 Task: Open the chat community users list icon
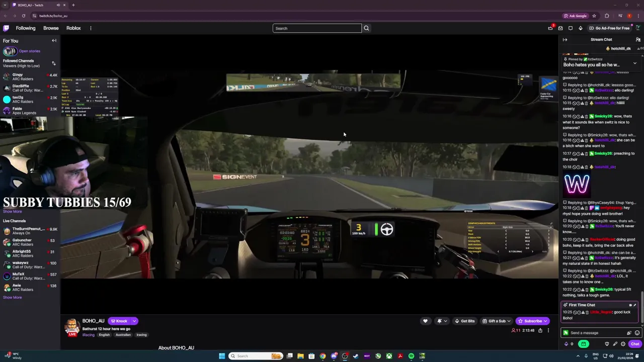(x=638, y=40)
